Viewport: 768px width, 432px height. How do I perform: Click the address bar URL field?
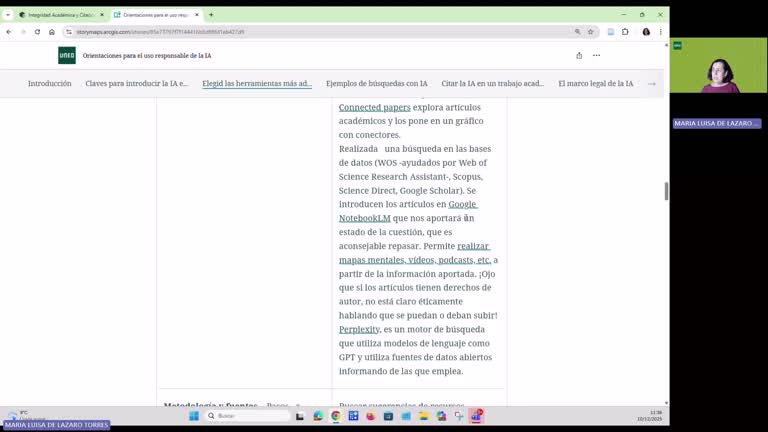click(323, 32)
